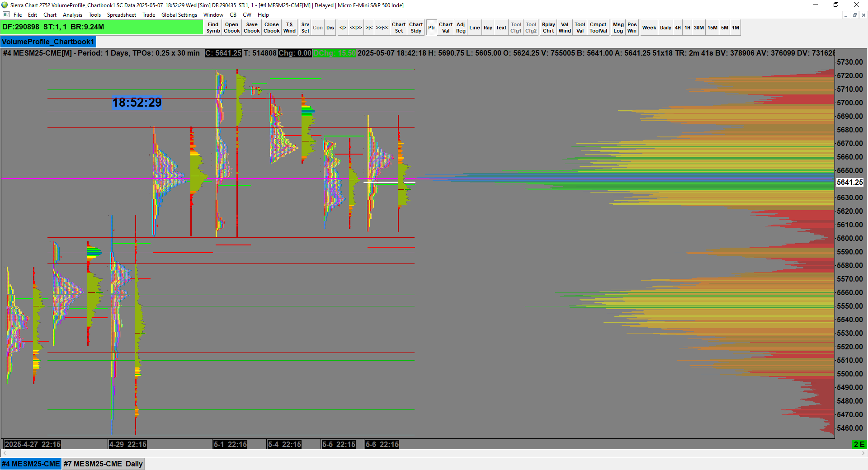Select the Ray drawing tool
The width and height of the screenshot is (868, 470).
pos(488,28)
